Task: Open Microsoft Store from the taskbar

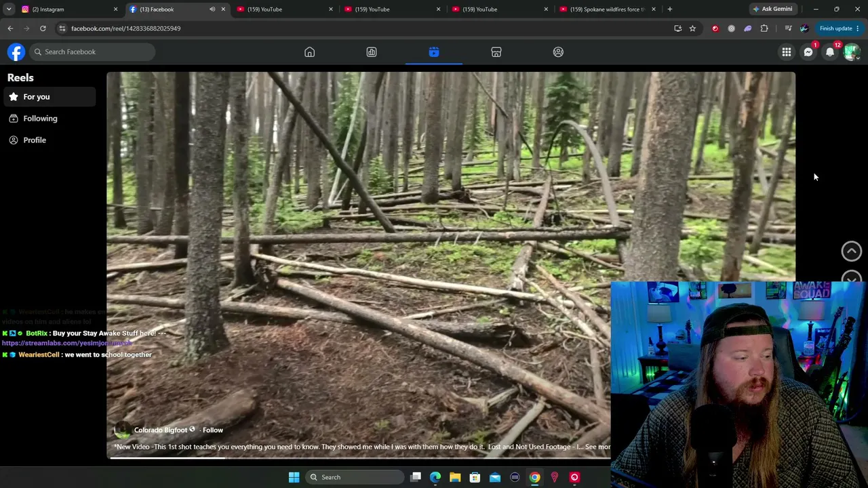Action: [475, 477]
